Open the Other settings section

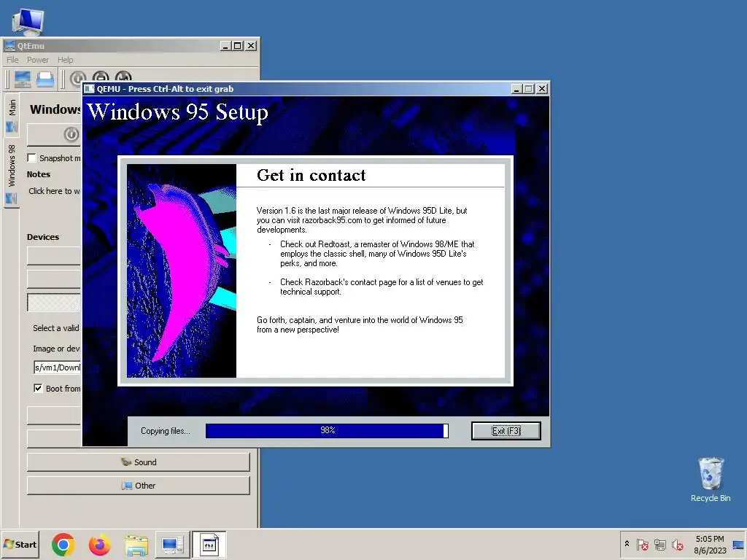138,485
